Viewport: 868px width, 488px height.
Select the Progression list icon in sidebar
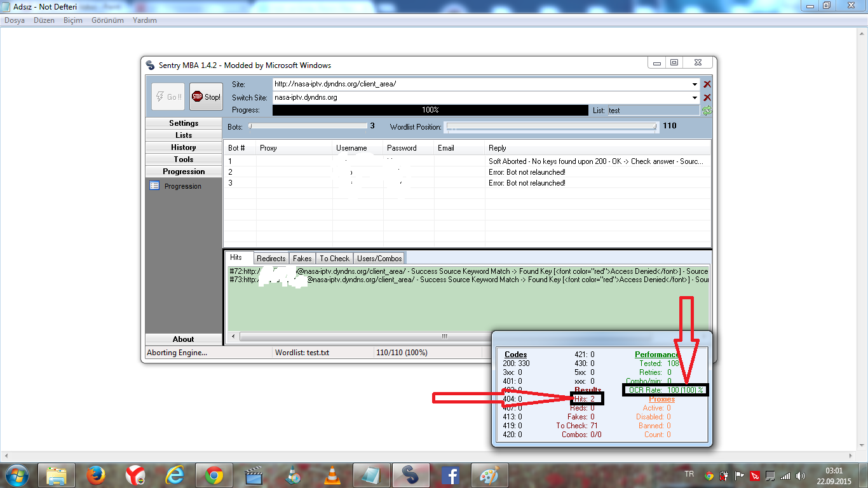[x=154, y=186]
